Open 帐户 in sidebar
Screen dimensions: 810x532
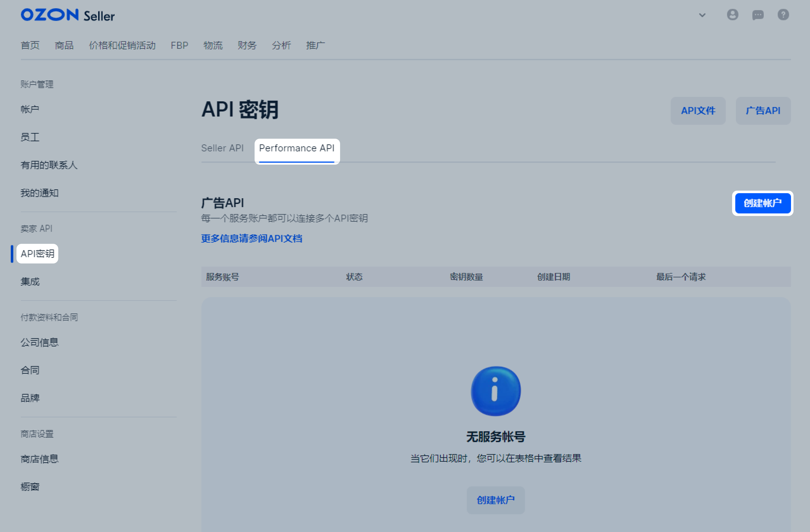(30, 109)
